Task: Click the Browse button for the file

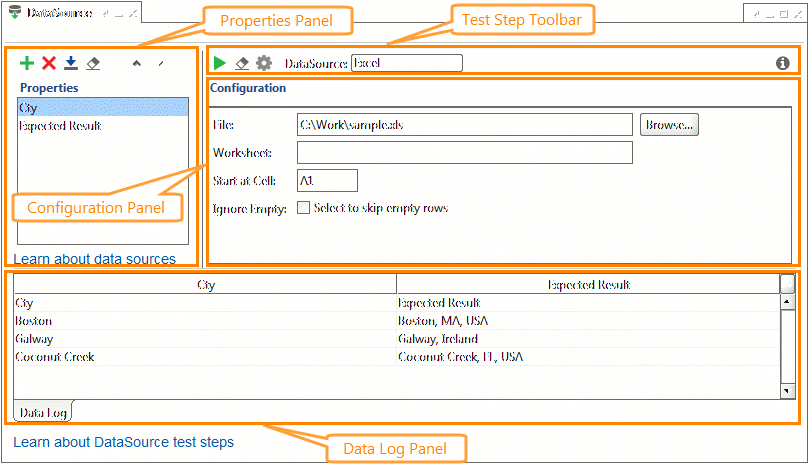Action: (669, 125)
